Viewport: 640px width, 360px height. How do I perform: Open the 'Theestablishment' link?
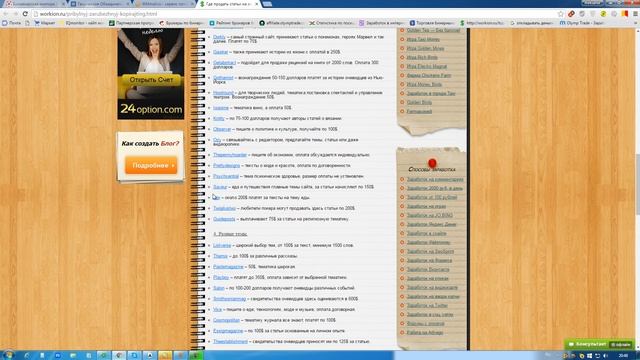(x=230, y=342)
